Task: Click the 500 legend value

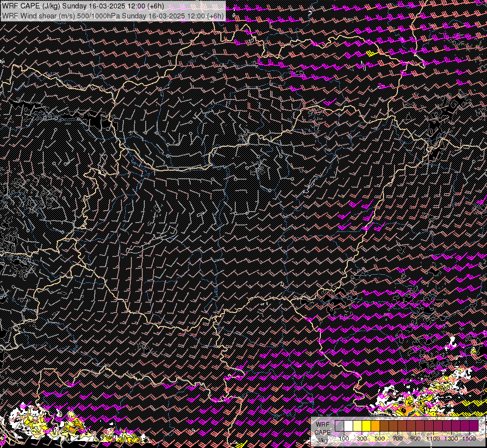Action: point(380,439)
